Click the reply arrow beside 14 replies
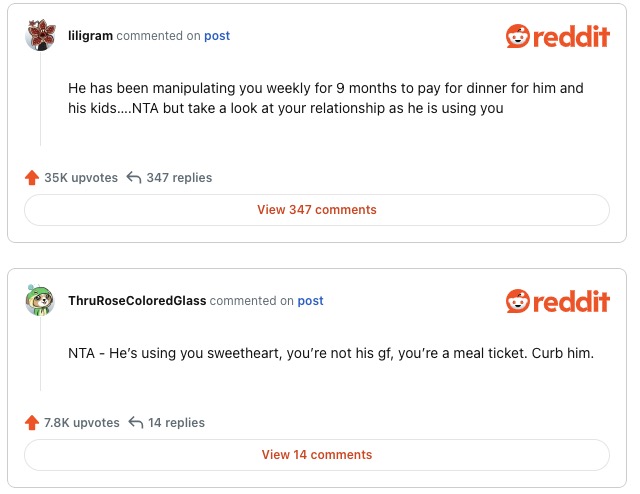The height and width of the screenshot is (494, 640). click(x=134, y=423)
